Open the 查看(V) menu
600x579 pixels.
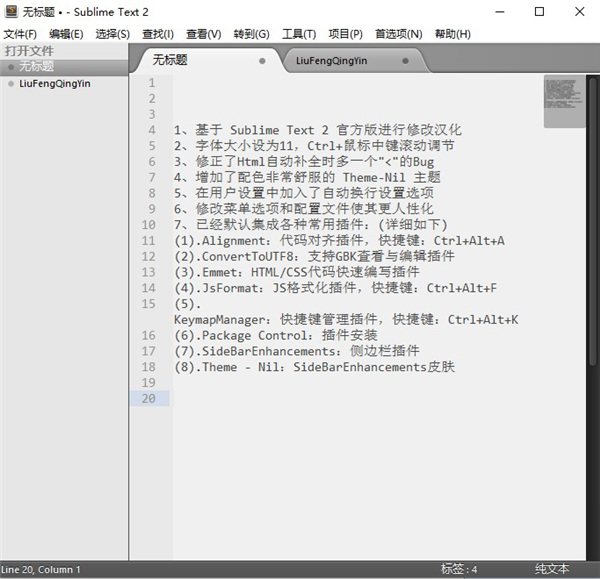coord(204,34)
